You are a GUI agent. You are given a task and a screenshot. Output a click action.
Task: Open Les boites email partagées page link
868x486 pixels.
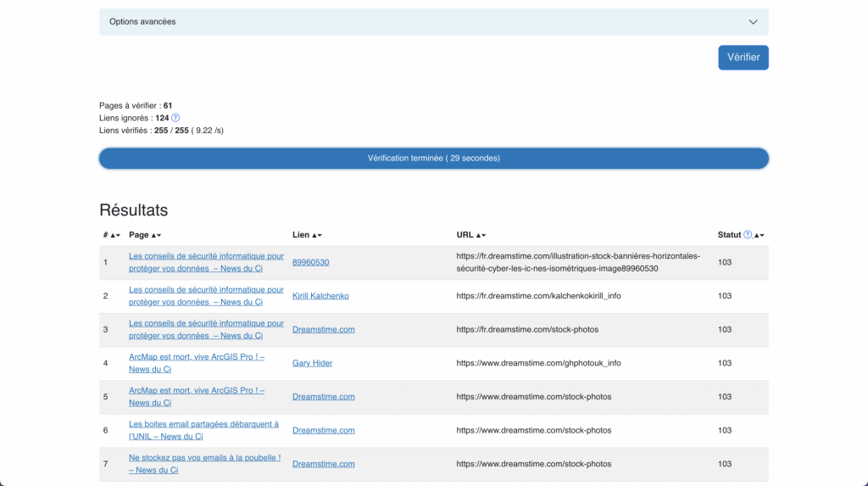pyautogui.click(x=203, y=424)
